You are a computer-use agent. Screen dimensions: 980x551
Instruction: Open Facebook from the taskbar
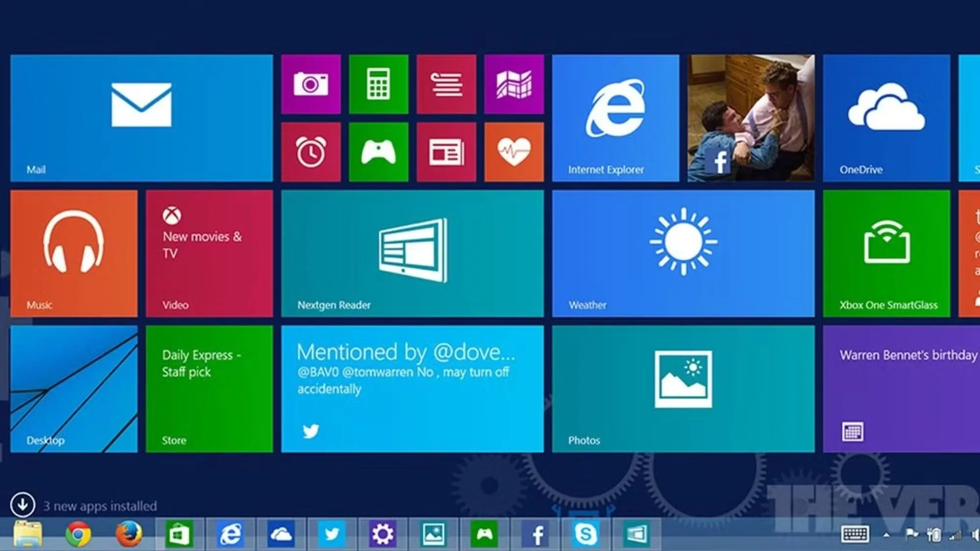[536, 534]
